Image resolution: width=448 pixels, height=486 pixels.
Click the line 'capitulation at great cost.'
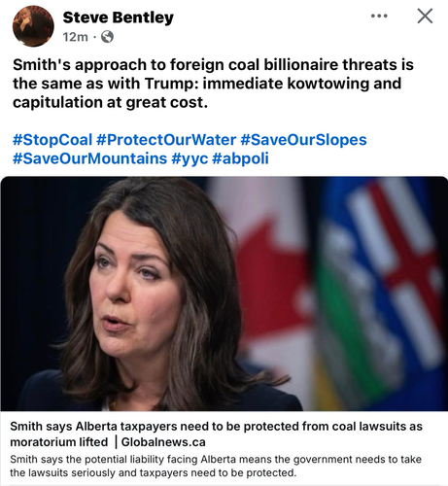[x=110, y=102]
